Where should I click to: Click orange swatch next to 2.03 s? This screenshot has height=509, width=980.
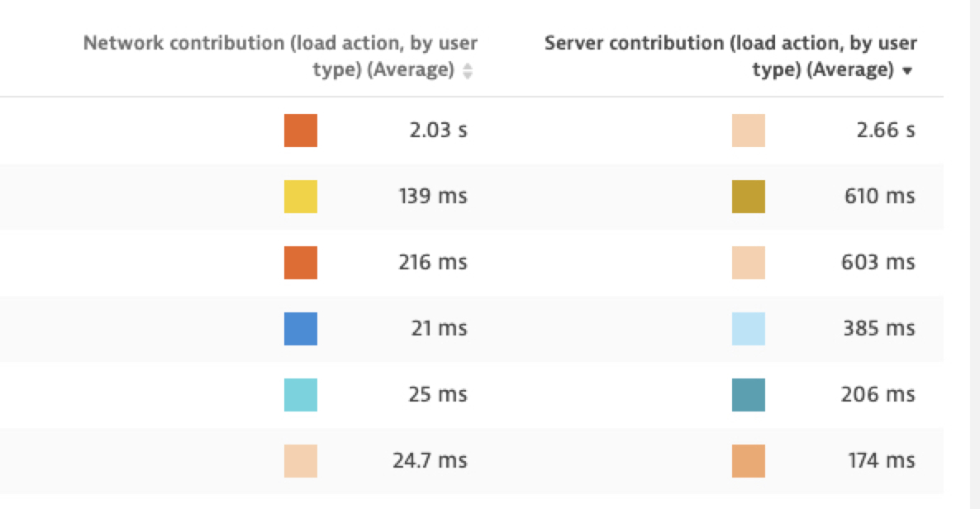[x=301, y=131]
